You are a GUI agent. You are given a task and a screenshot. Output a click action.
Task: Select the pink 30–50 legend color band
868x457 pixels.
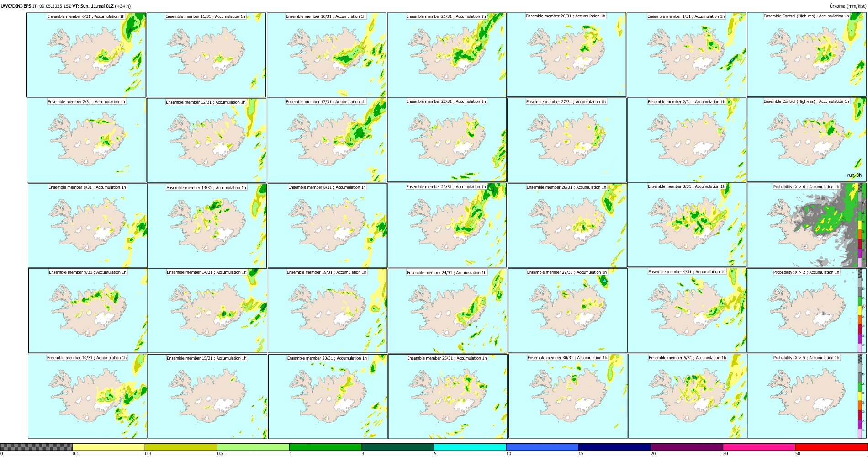[759, 447]
